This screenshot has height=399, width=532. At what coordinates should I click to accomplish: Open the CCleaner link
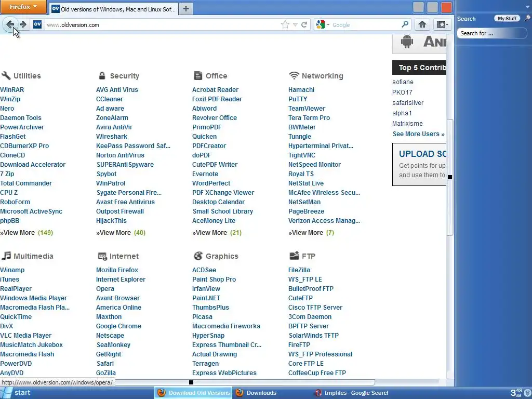(109, 99)
